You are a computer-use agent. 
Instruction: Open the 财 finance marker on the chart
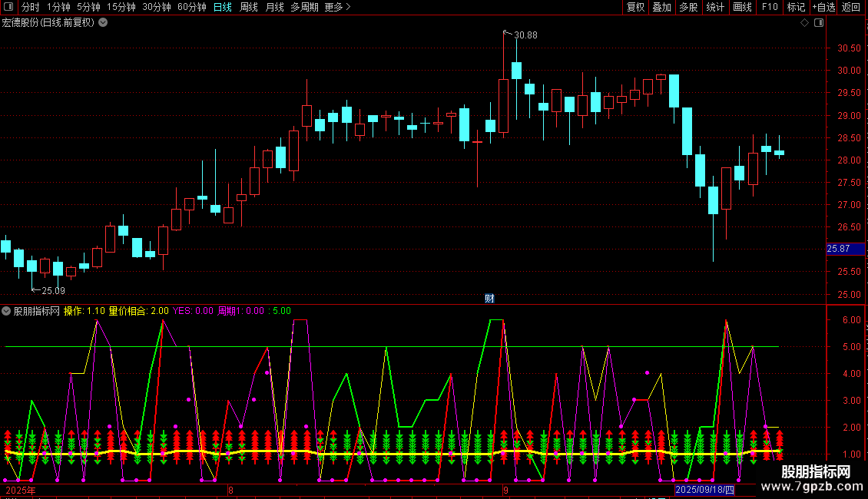tap(489, 299)
